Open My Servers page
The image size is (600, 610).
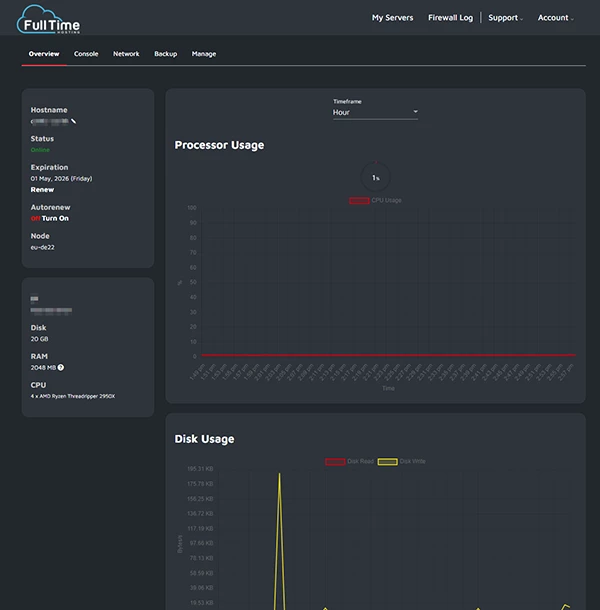pyautogui.click(x=392, y=18)
